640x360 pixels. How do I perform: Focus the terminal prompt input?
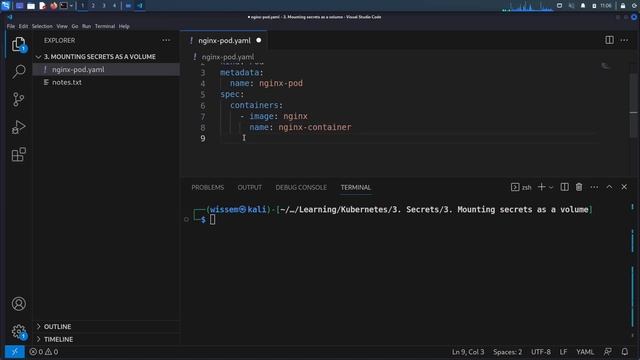[x=212, y=220]
